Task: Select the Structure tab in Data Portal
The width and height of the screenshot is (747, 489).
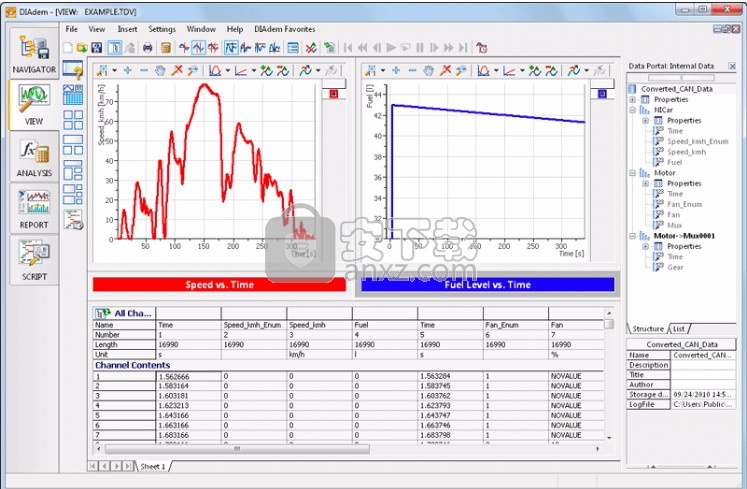Action: [x=648, y=329]
